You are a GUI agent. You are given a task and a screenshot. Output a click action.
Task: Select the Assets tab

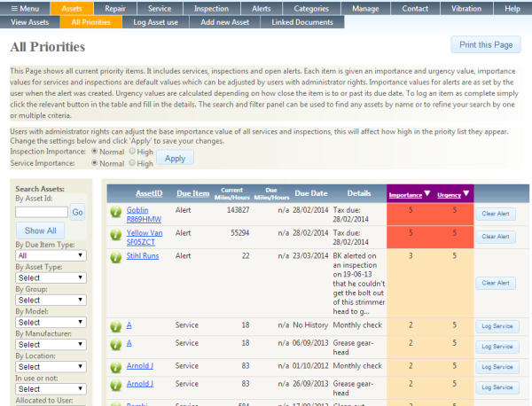pos(72,9)
